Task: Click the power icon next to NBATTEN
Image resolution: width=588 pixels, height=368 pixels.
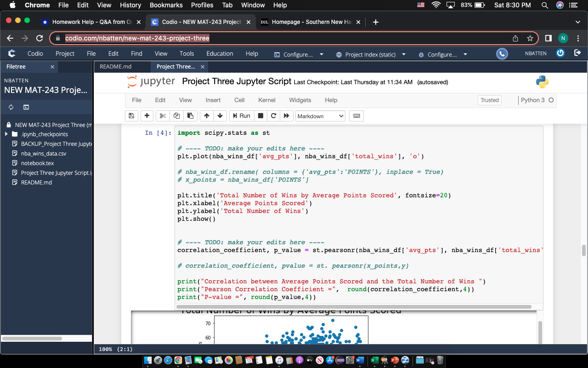Action: [560, 53]
